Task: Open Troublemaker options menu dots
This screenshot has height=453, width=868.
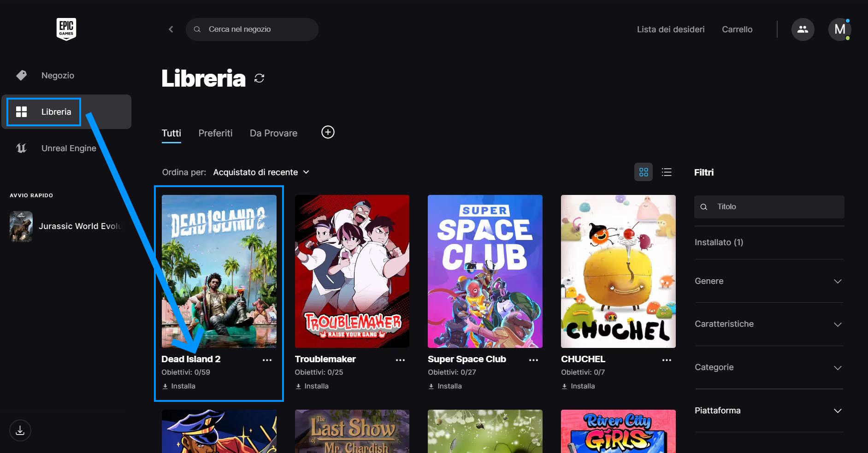Action: 400,360
